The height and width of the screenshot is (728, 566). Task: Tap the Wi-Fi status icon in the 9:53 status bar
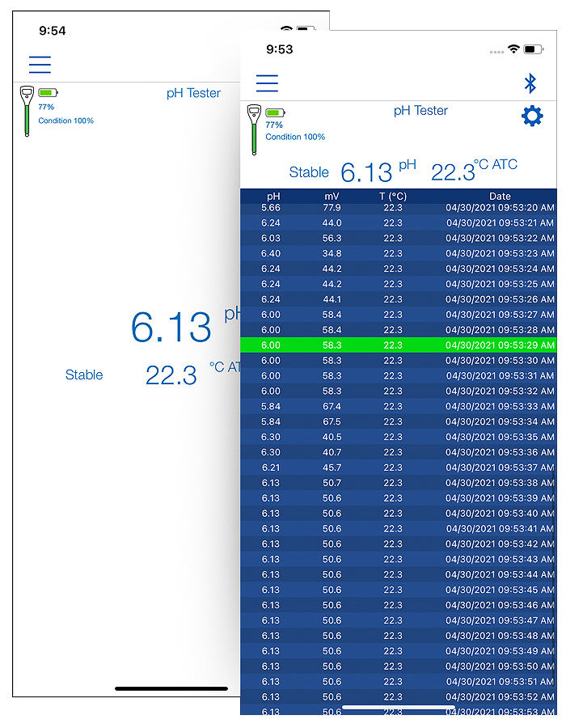[x=513, y=49]
